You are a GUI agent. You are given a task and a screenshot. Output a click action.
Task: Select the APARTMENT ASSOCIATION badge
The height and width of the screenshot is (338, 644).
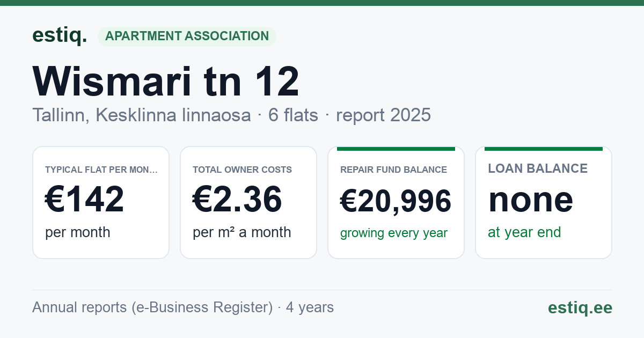click(187, 36)
